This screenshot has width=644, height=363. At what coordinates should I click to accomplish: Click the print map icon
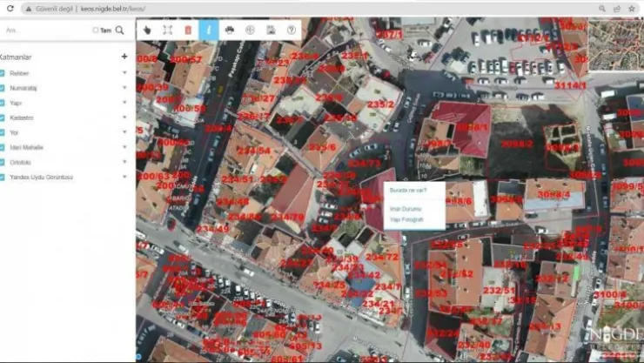(230, 30)
